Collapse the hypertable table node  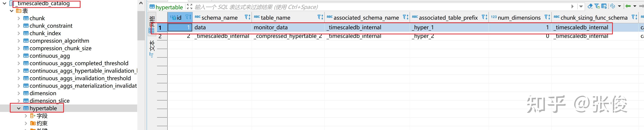point(19,108)
